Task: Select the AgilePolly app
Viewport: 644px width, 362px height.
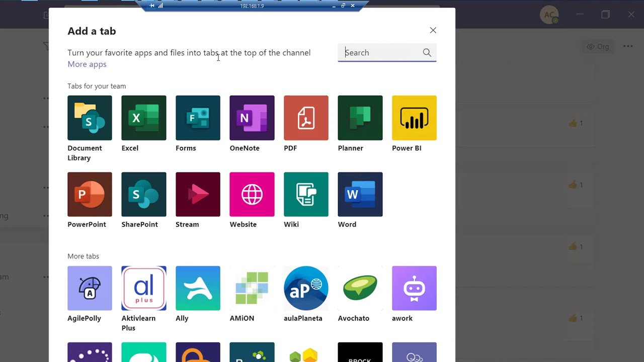Action: (x=90, y=288)
